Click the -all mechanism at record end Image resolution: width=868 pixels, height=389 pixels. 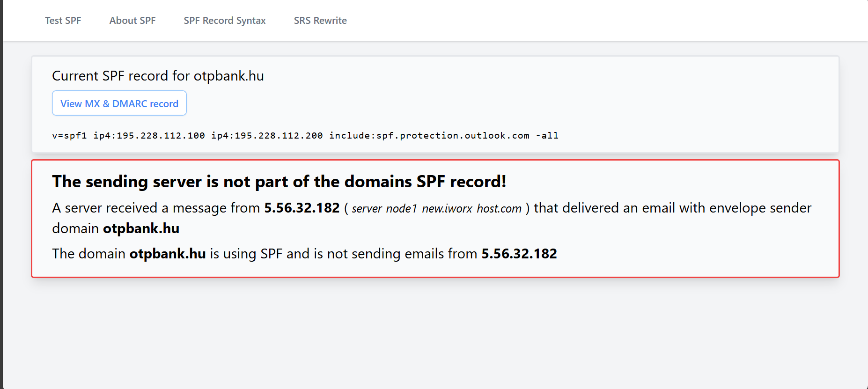click(x=547, y=136)
